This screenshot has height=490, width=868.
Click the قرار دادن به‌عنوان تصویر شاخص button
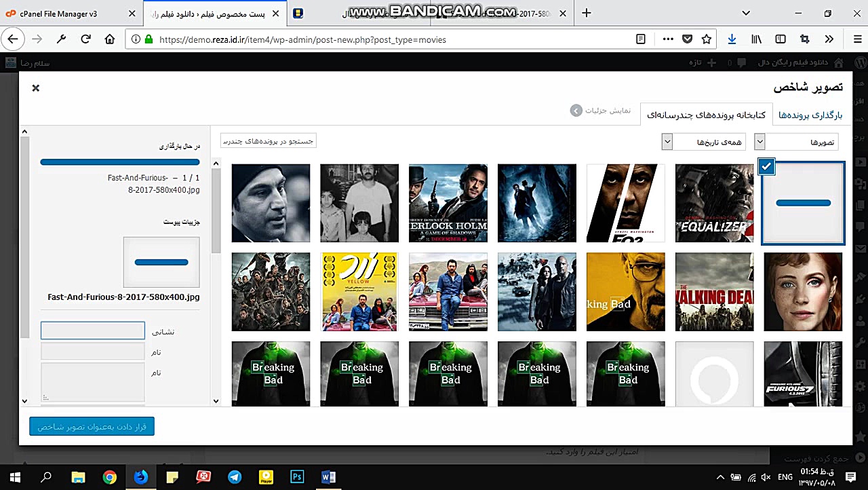tap(92, 426)
